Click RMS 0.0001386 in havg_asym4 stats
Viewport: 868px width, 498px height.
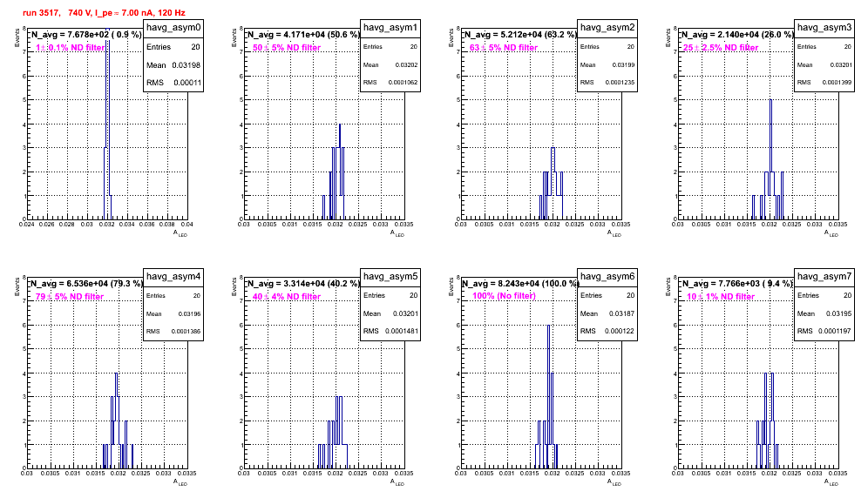[173, 332]
